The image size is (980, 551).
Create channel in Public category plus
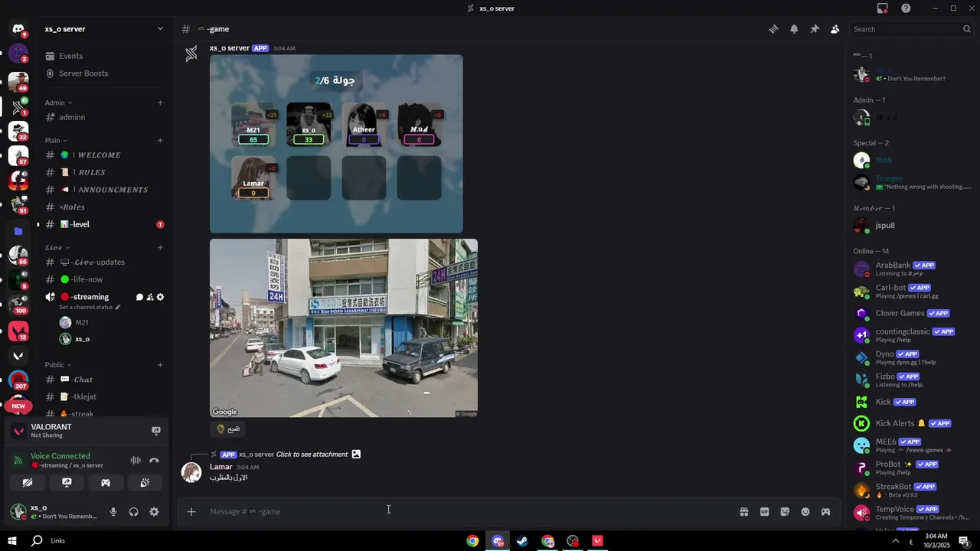(x=160, y=365)
